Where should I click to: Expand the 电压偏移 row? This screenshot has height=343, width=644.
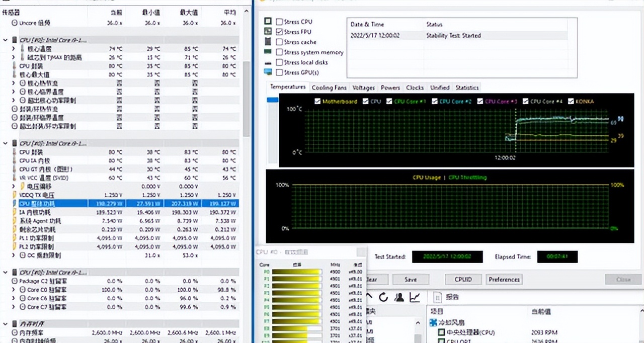14,186
